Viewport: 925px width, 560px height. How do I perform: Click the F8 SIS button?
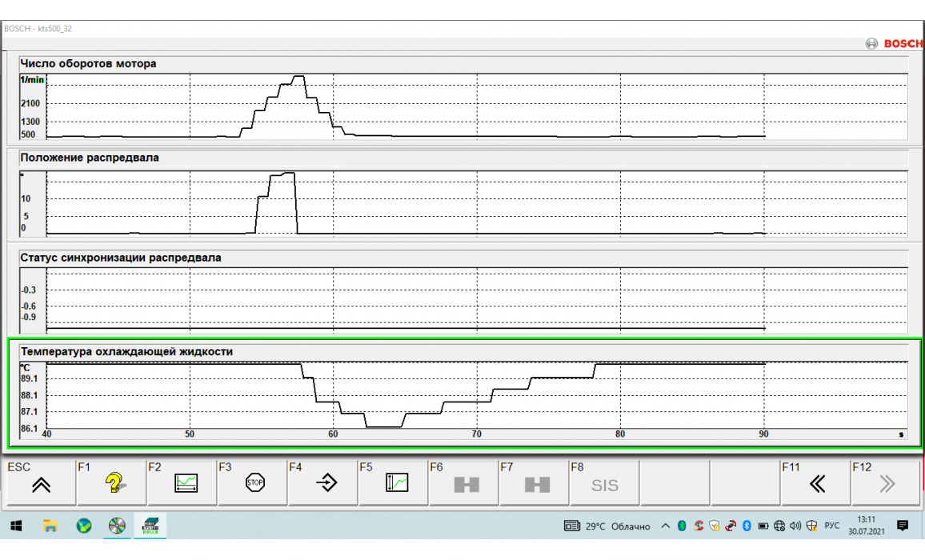point(604,484)
